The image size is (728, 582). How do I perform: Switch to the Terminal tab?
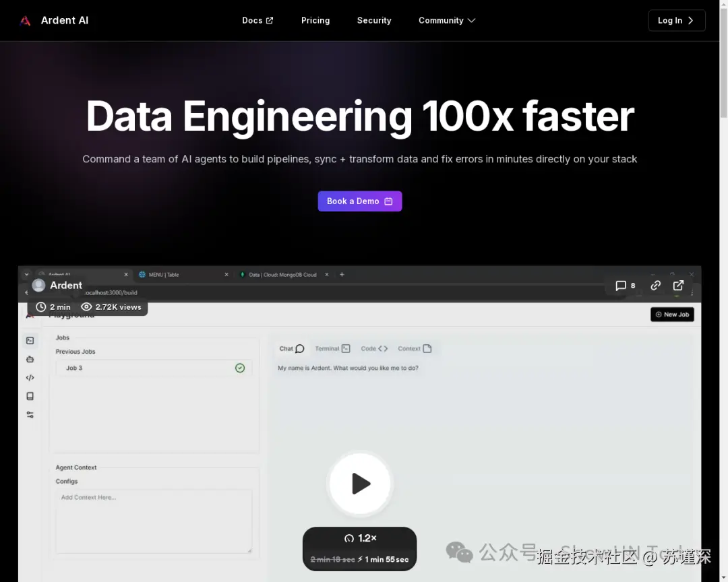pos(332,348)
